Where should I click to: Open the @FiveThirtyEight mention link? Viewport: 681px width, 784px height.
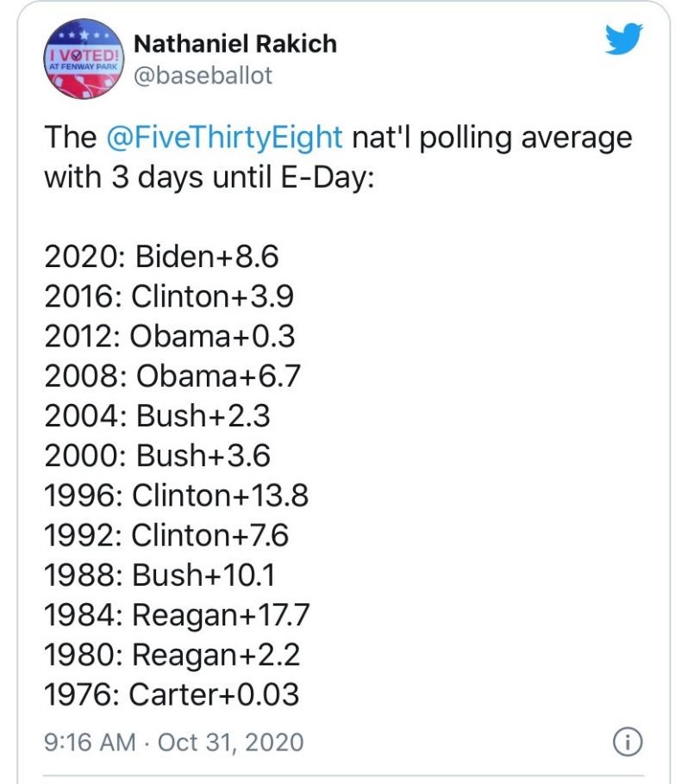pos(224,138)
